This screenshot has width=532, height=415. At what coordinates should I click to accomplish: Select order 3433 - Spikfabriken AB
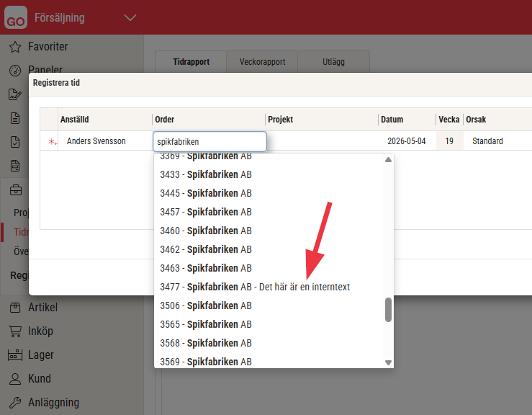pos(269,174)
